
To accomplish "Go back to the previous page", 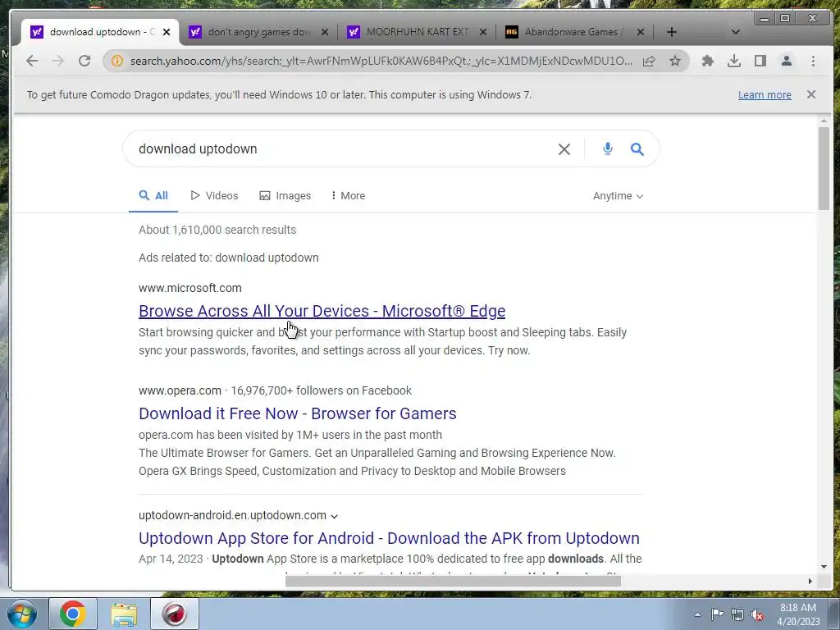I will coord(32,61).
